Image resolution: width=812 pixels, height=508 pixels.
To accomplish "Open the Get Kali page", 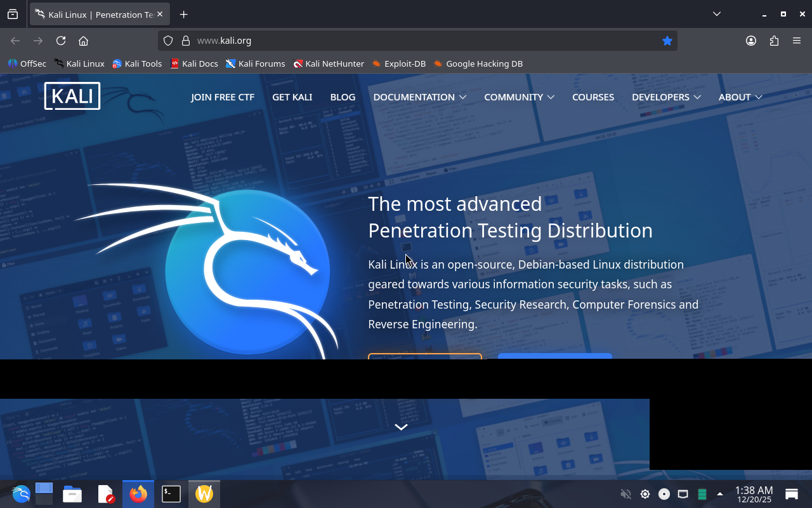I will click(x=292, y=97).
